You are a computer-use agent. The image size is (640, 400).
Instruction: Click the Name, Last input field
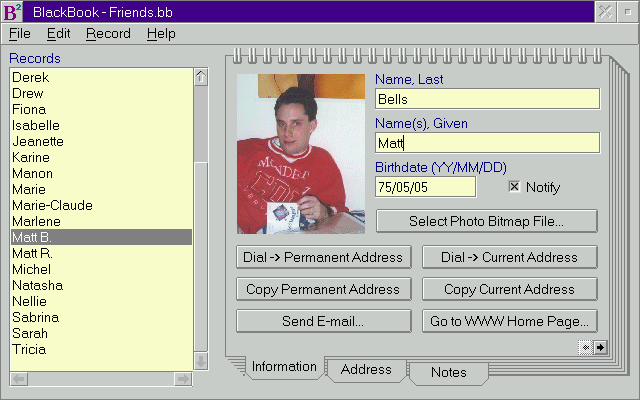487,99
